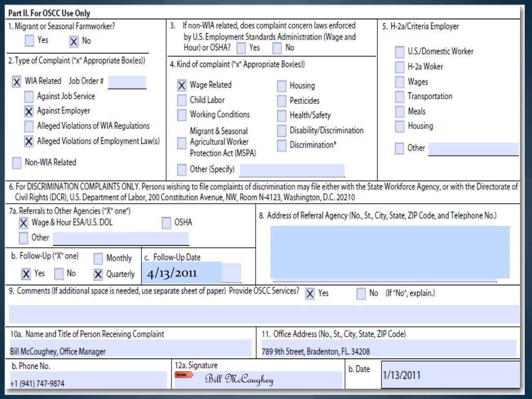Click the red sign-here arrow icon

[184, 375]
